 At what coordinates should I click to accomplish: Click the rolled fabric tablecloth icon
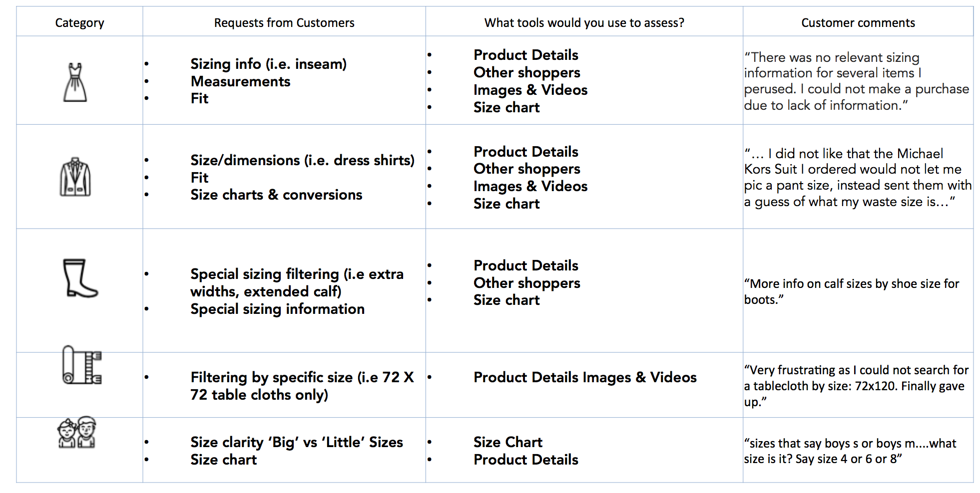(x=82, y=365)
